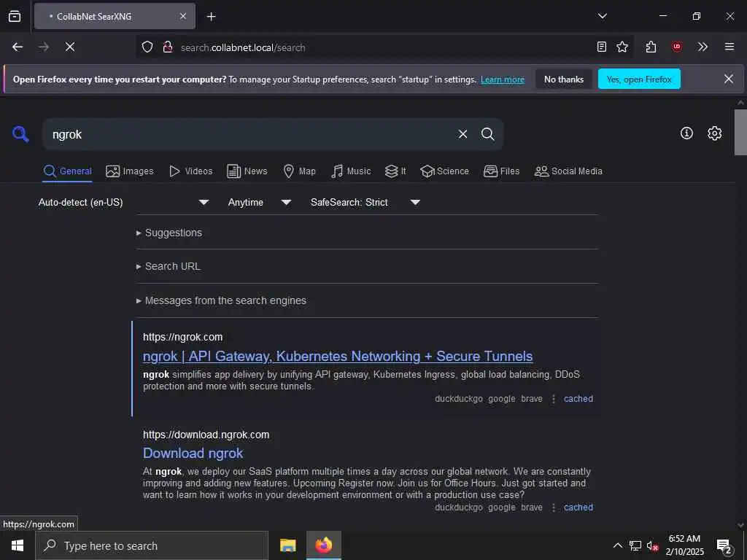The width and height of the screenshot is (747, 560).
Task: Open a new tab
Action: (211, 17)
